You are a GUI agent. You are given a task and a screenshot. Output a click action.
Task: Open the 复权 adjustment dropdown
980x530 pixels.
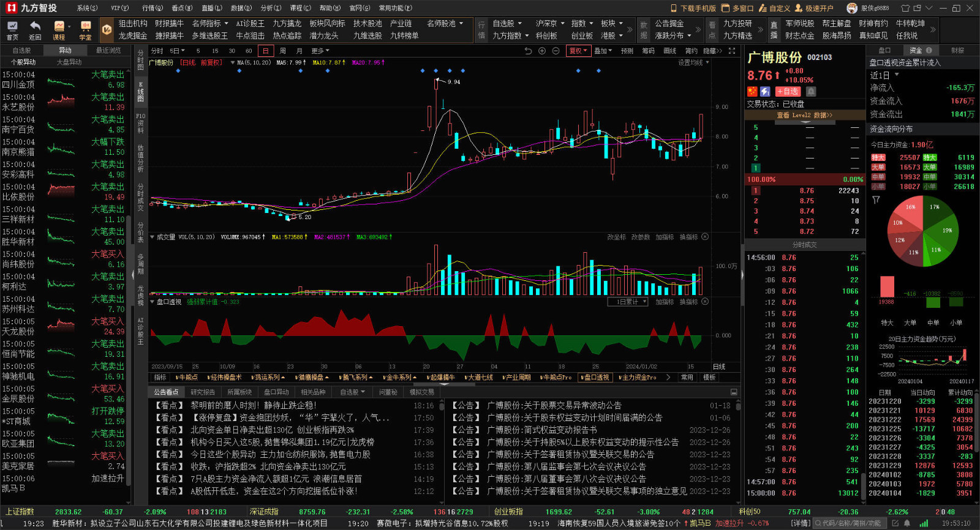pyautogui.click(x=578, y=51)
